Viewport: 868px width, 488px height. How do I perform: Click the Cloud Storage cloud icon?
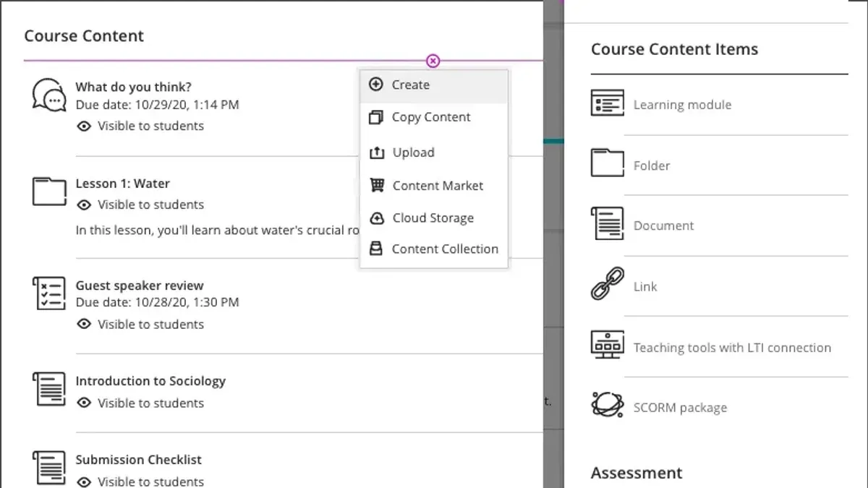pos(376,218)
